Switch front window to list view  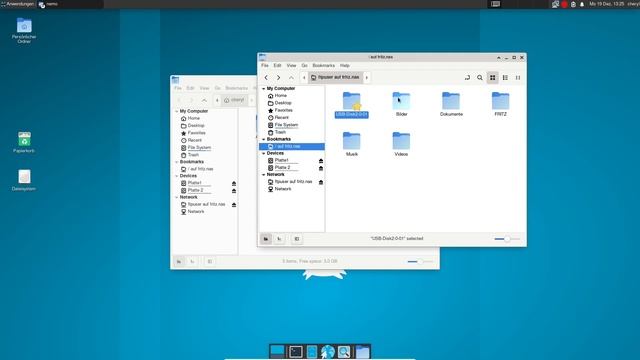click(x=505, y=78)
